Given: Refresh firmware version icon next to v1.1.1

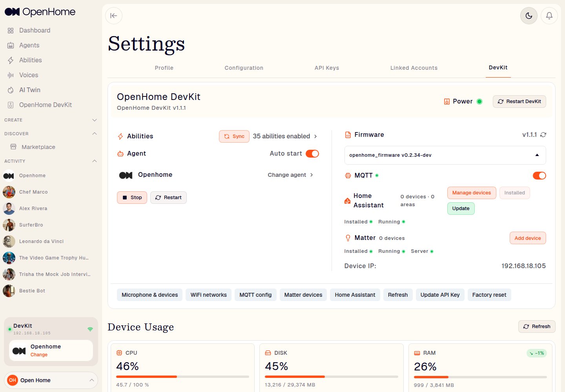Looking at the screenshot, I should tap(543, 134).
